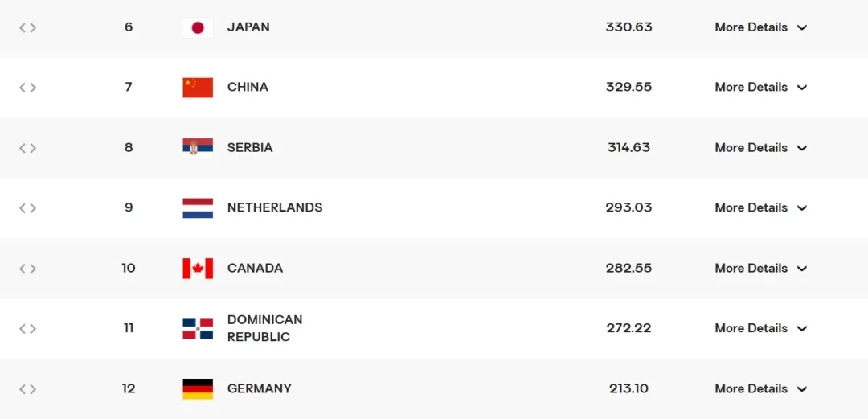Click Serbia's 314.63 score
The image size is (868, 419).
[628, 148]
